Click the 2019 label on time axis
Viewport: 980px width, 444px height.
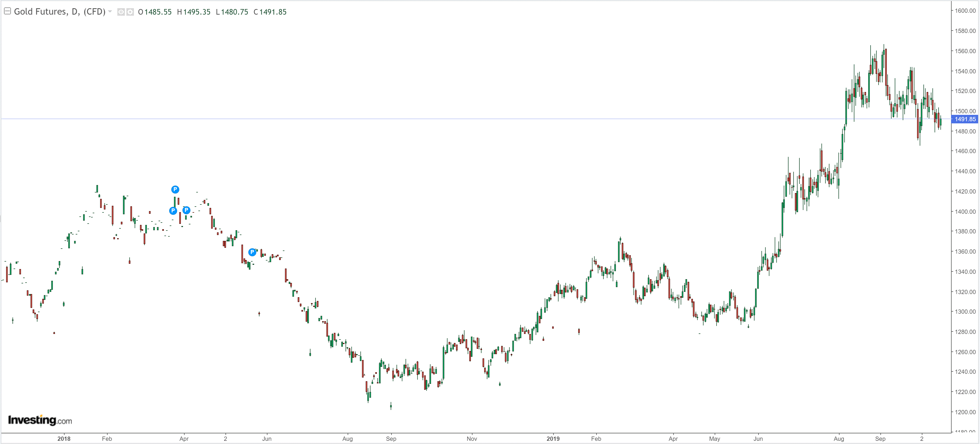point(553,439)
